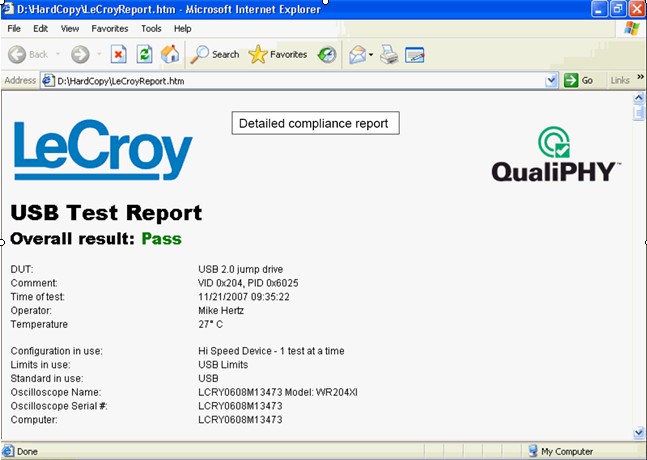The height and width of the screenshot is (460, 647).
Task: Expand the address bar dropdown arrow
Action: (x=551, y=80)
